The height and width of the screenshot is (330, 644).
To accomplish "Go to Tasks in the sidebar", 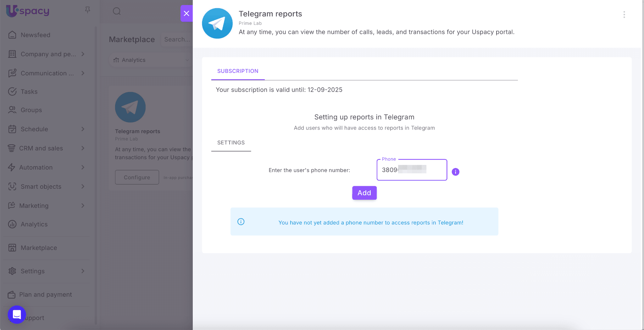I will [x=29, y=92].
